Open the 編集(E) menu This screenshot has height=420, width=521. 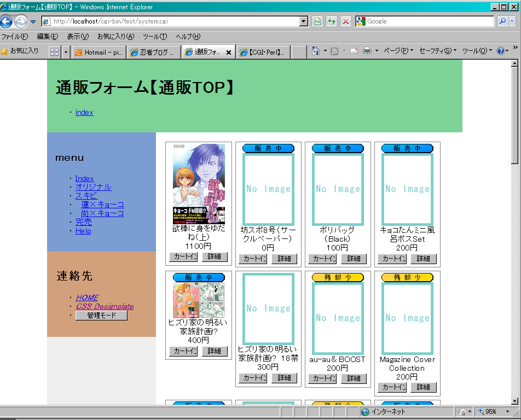(x=47, y=37)
